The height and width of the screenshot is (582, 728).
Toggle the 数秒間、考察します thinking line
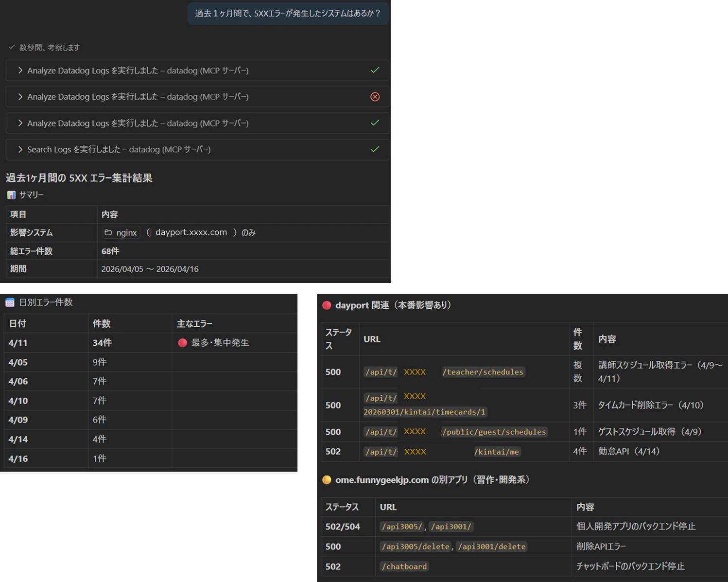pos(44,48)
